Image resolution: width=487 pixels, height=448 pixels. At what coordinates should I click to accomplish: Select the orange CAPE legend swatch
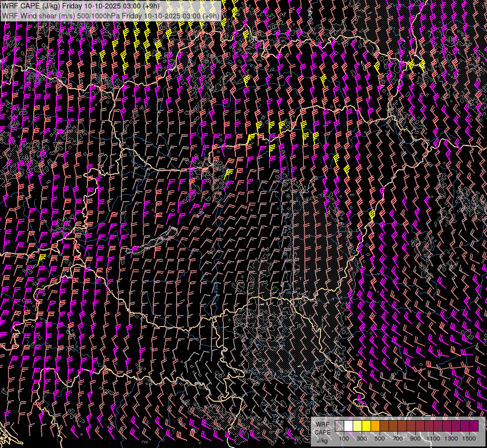(x=375, y=426)
